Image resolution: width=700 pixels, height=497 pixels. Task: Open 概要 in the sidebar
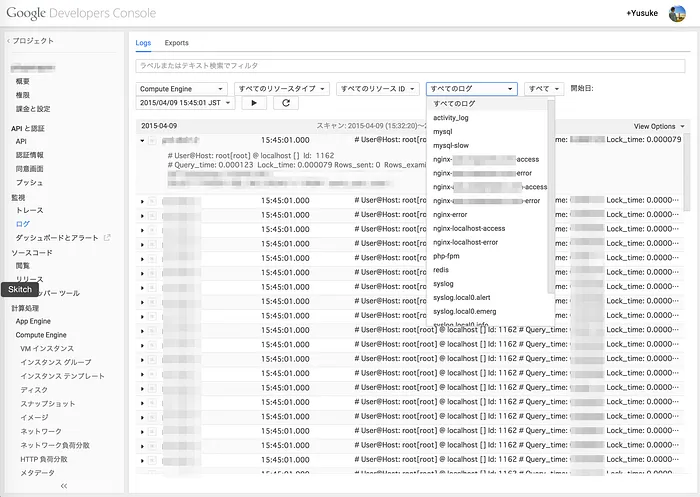[23, 81]
